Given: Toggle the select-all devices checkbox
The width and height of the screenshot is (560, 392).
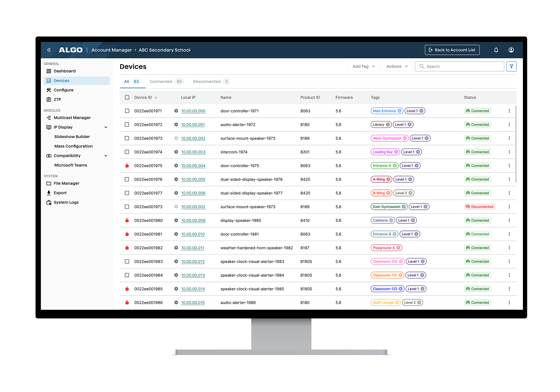Looking at the screenshot, I should (x=127, y=98).
